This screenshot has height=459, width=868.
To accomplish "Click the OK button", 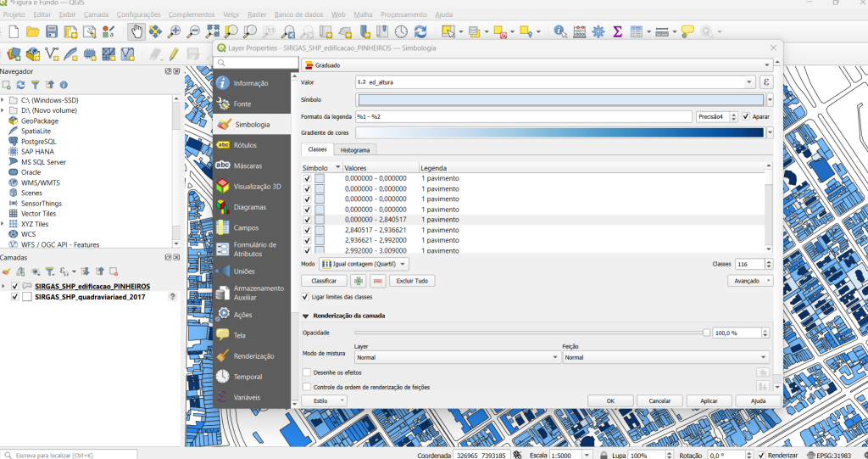I will (610, 400).
